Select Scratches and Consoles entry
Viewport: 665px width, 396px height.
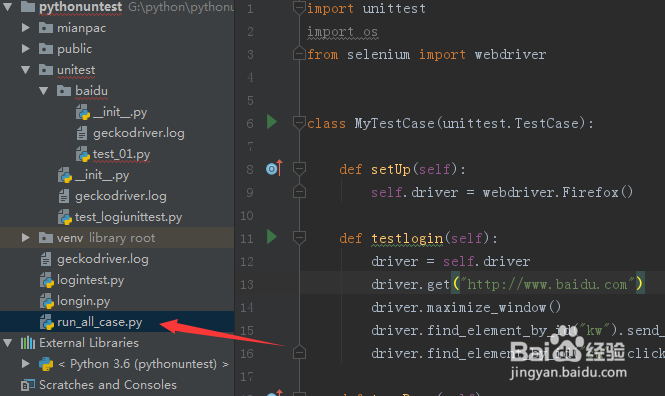pyautogui.click(x=108, y=385)
